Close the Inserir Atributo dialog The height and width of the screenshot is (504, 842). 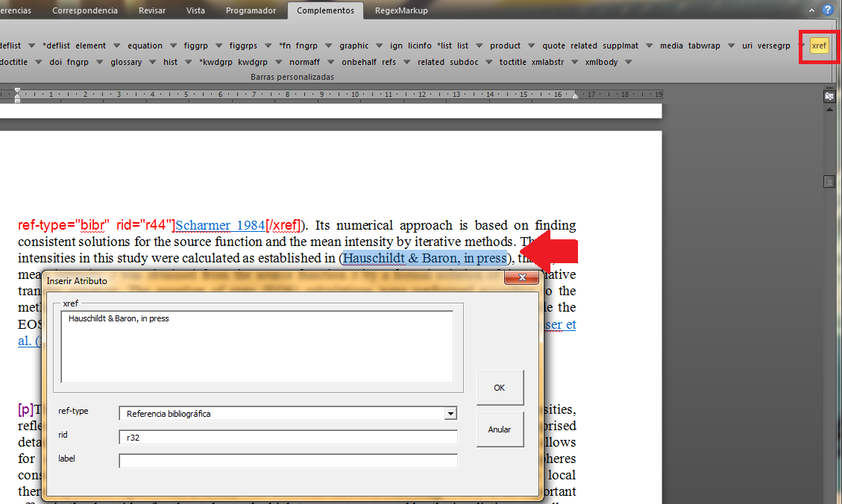point(521,278)
